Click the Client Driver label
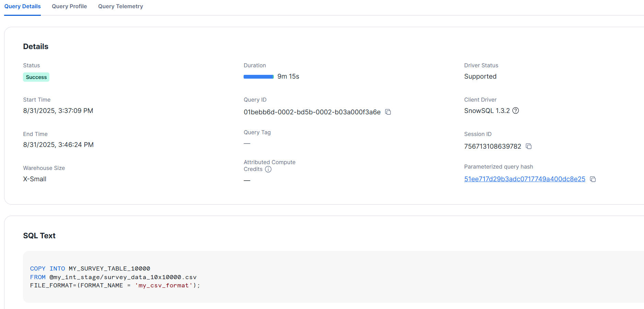Image resolution: width=644 pixels, height=309 pixels. pos(480,100)
